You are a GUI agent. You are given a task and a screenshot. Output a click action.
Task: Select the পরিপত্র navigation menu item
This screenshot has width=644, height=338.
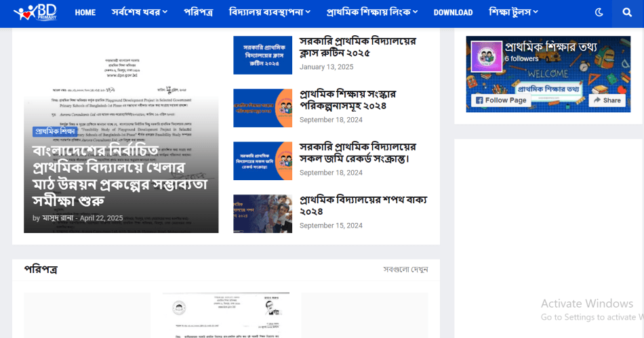[x=198, y=12]
